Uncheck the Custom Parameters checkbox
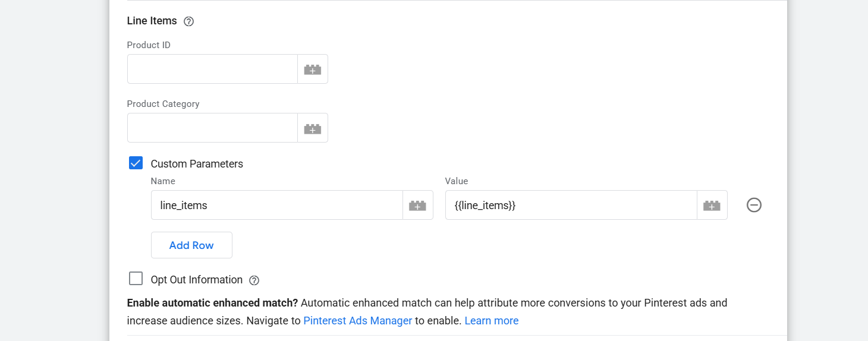 pyautogui.click(x=136, y=163)
